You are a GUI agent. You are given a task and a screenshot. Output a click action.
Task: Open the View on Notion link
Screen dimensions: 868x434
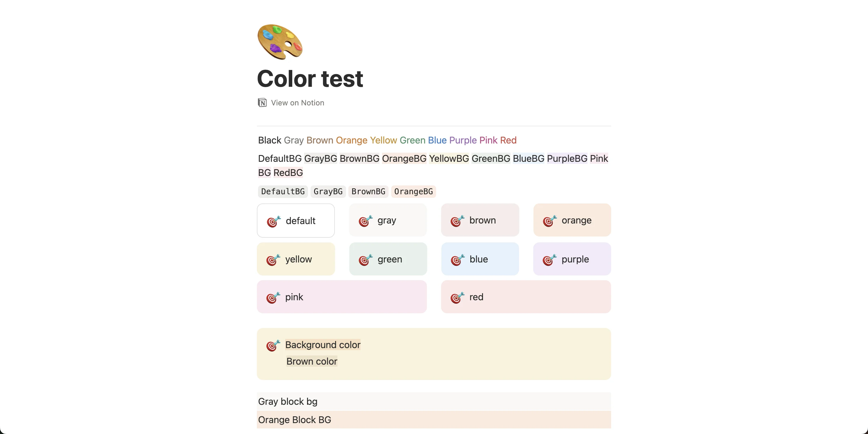click(297, 102)
